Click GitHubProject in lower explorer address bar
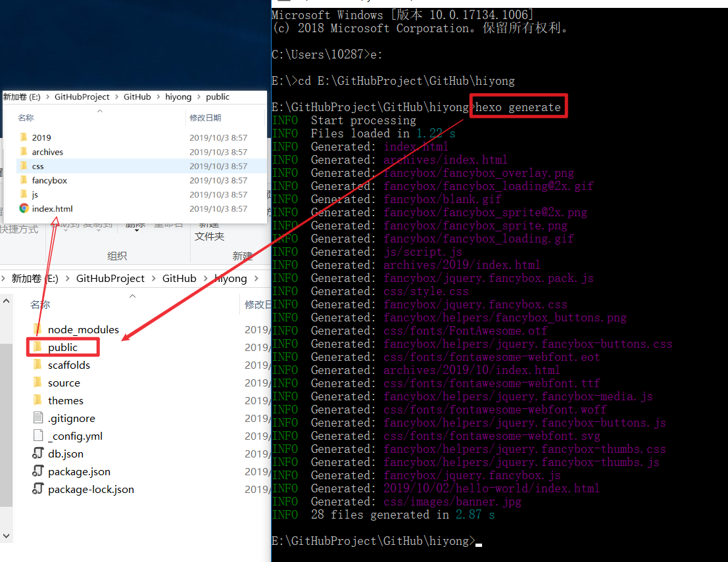The height and width of the screenshot is (562, 728). (x=110, y=279)
